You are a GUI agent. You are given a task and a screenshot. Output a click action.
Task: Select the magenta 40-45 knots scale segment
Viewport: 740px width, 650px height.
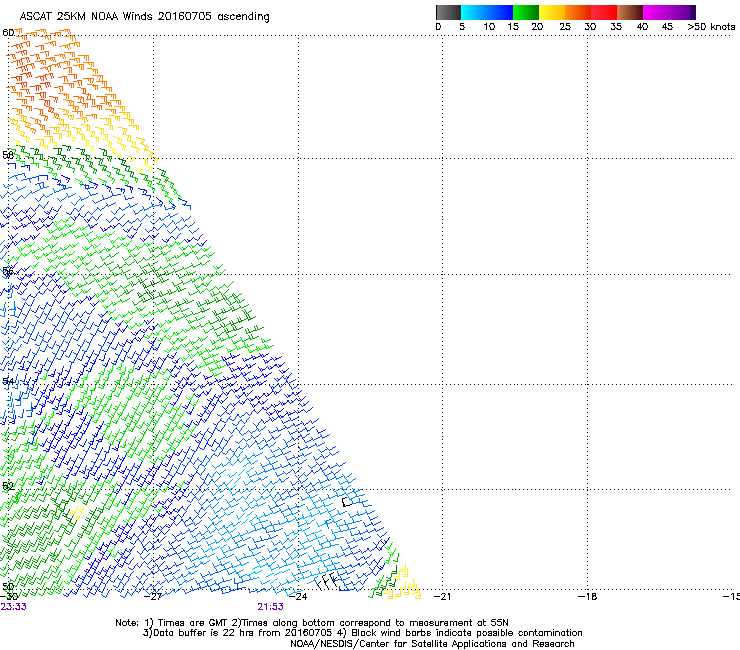(656, 12)
